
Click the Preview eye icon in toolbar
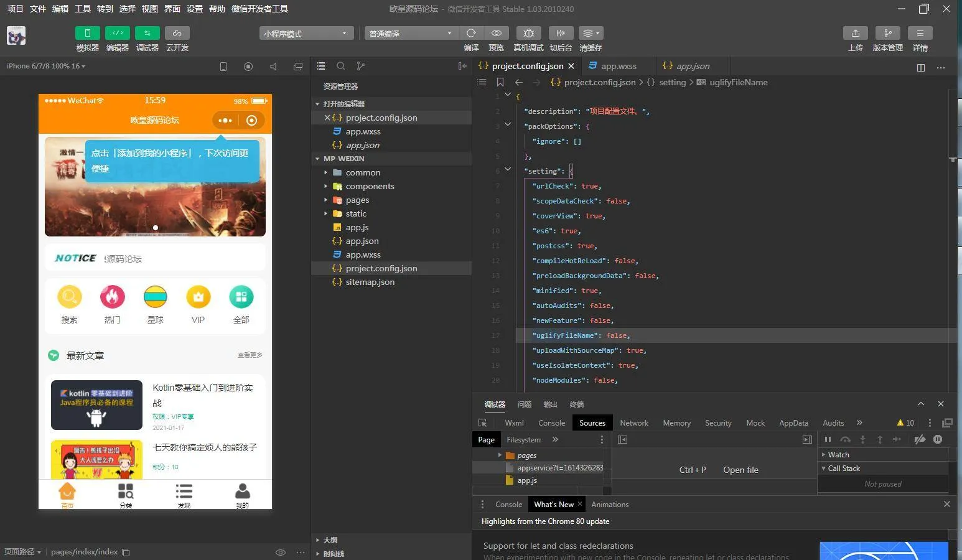coord(496,33)
